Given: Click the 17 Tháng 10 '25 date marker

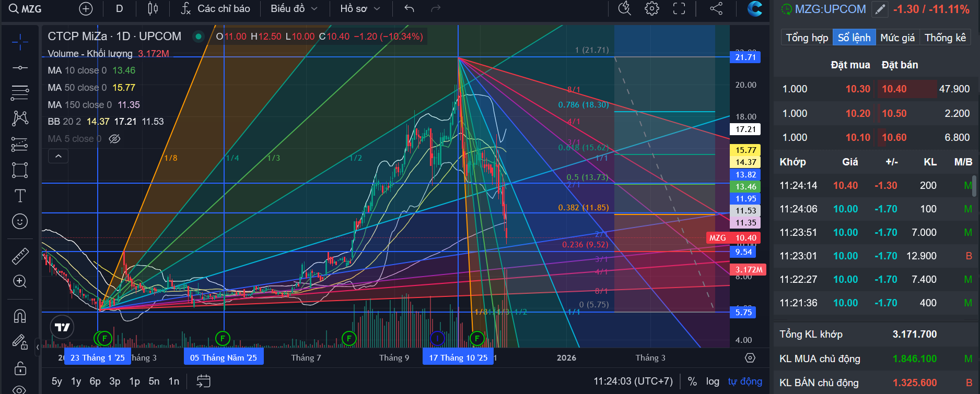Looking at the screenshot, I should (x=458, y=358).
